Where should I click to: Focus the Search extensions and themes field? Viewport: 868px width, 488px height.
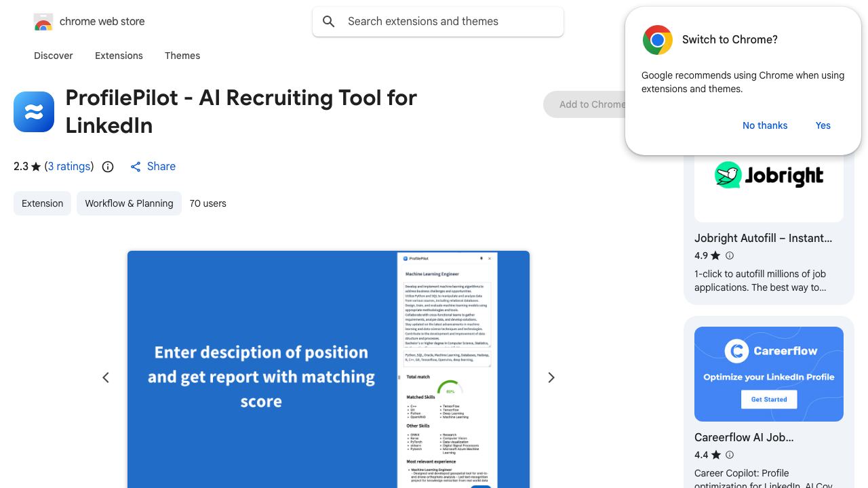pos(438,22)
